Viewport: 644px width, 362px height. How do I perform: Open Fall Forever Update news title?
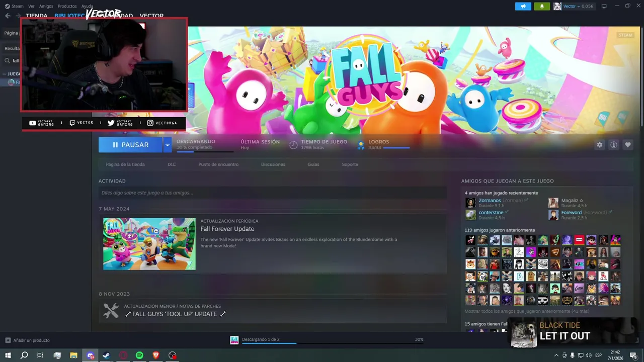[x=227, y=229]
